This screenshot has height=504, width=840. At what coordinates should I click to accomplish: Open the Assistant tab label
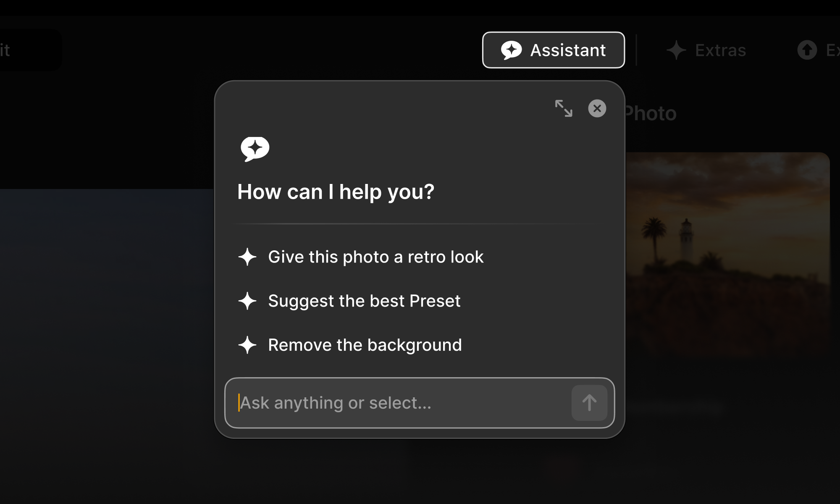point(568,50)
